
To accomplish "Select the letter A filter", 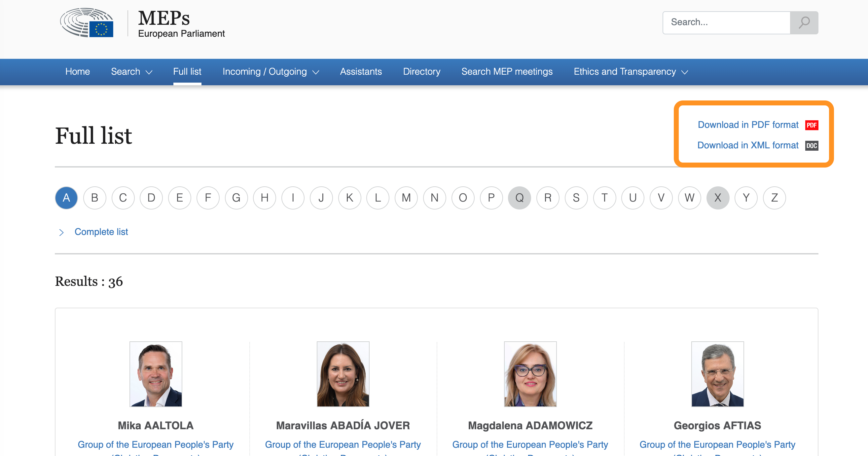I will [x=66, y=198].
